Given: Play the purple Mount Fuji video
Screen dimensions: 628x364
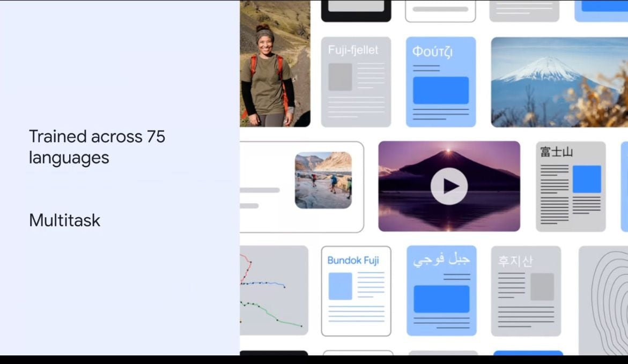Looking at the screenshot, I should [449, 186].
